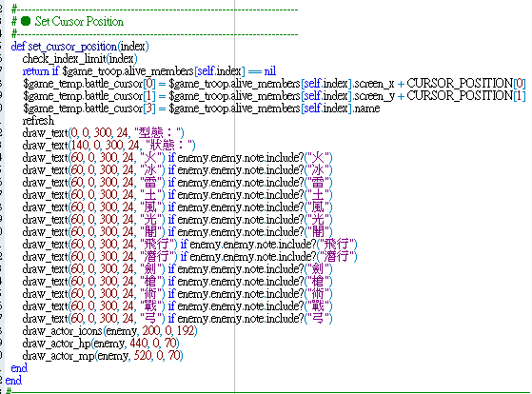The image size is (532, 394).
Task: Click the draw_text line containing "型態："
Action: pos(103,132)
